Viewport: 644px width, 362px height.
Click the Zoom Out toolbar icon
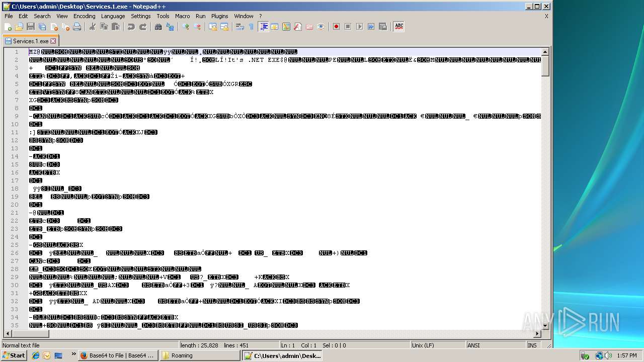pos(197,27)
